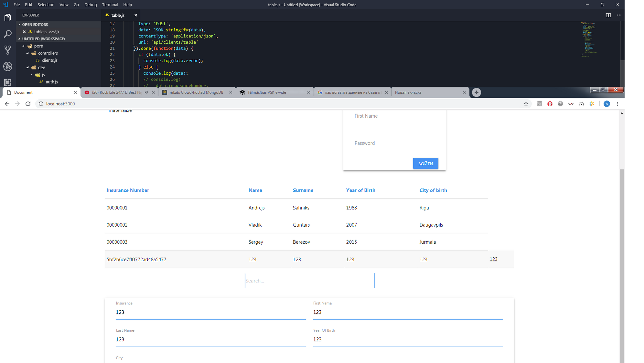Click the City of birth column header
This screenshot has width=644, height=363.
coord(433,190)
